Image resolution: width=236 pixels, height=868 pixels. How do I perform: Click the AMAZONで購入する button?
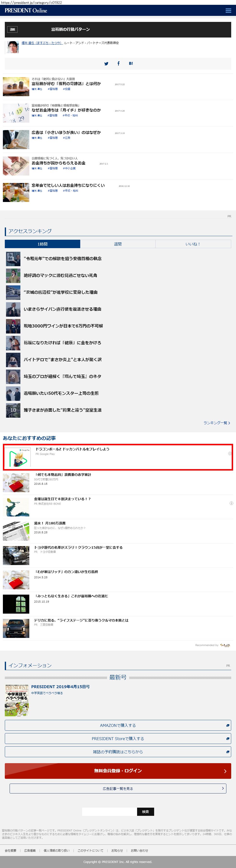click(118, 725)
